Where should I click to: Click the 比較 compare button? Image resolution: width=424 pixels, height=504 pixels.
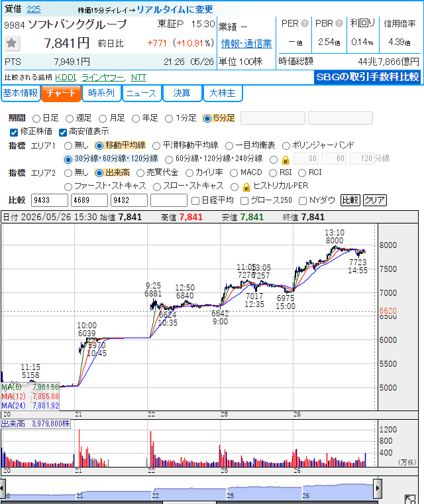(350, 200)
